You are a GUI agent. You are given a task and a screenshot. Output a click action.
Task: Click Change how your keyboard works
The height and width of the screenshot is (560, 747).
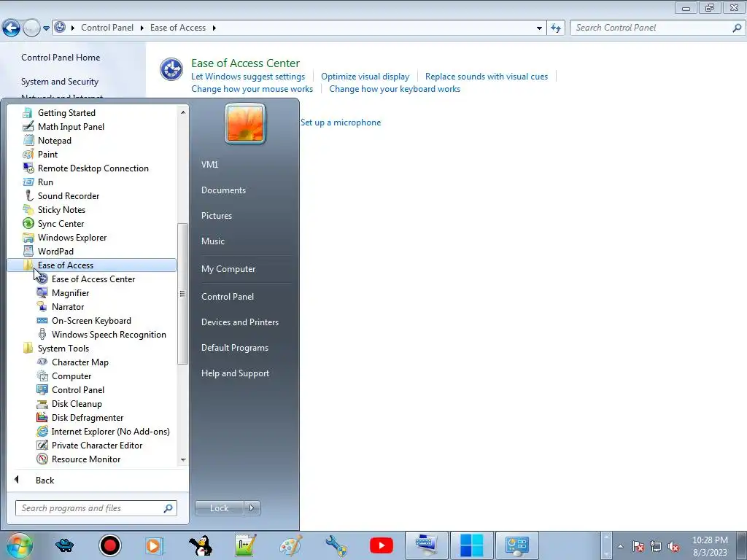[395, 88]
